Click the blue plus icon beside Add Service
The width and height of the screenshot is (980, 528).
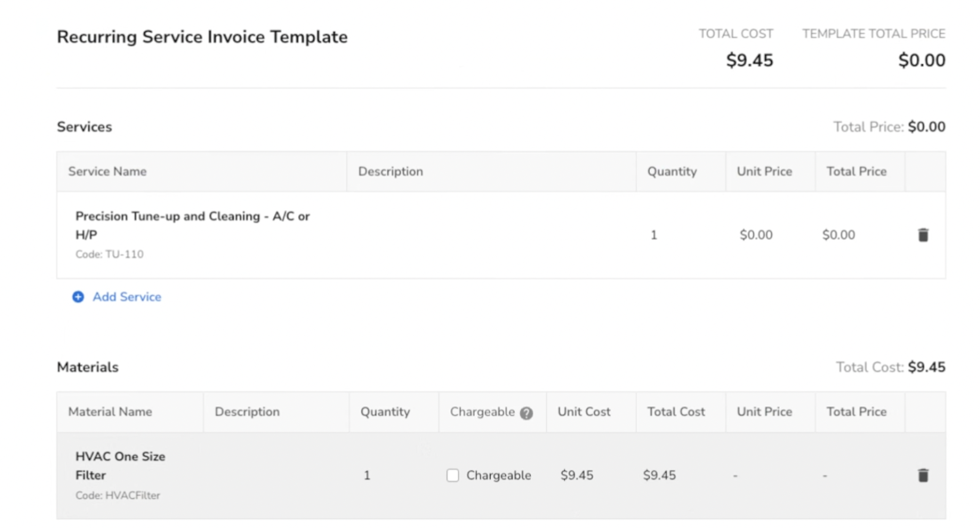click(x=78, y=297)
